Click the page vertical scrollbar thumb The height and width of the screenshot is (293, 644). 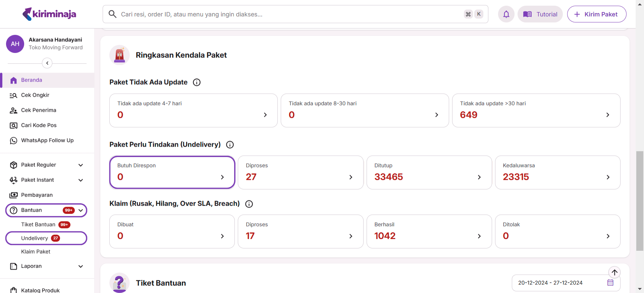tap(640, 201)
